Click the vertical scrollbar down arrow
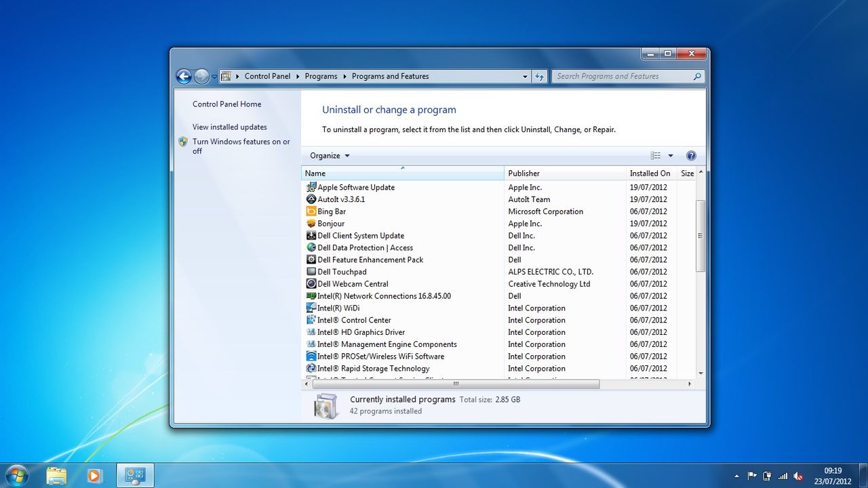 click(x=701, y=373)
